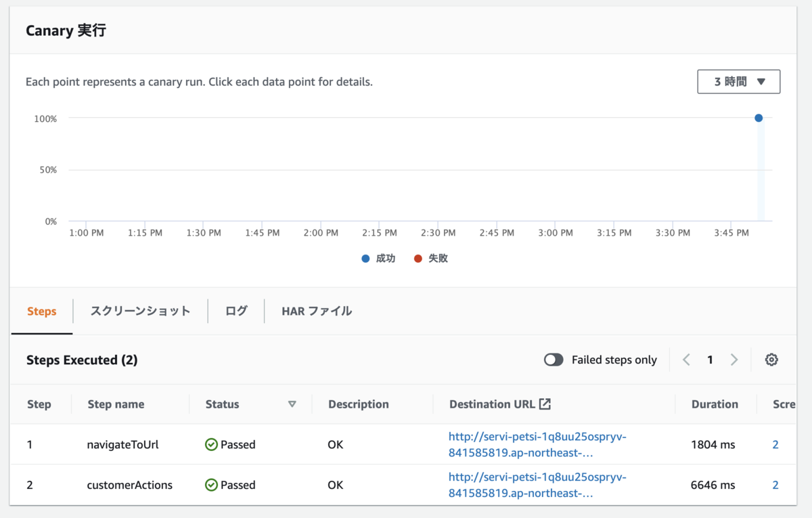Click the Step name column header

pyautogui.click(x=116, y=404)
